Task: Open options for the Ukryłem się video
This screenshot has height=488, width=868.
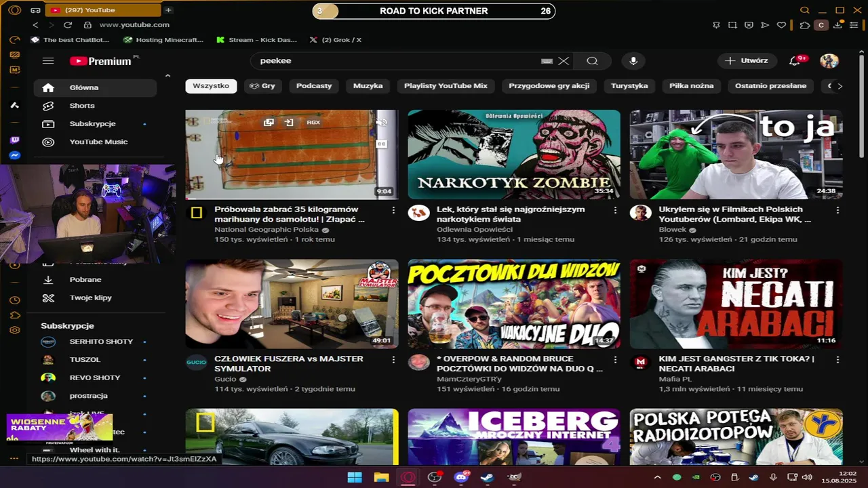Action: coord(837,211)
